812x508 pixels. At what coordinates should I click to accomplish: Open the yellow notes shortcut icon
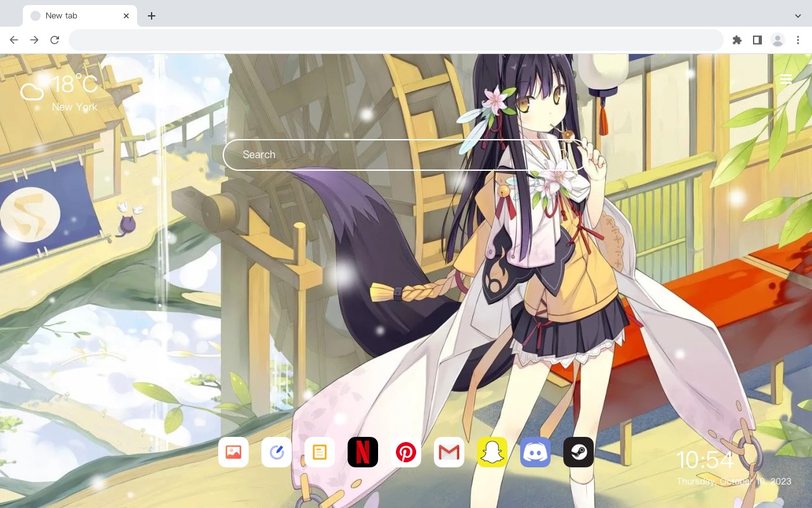pyautogui.click(x=320, y=452)
